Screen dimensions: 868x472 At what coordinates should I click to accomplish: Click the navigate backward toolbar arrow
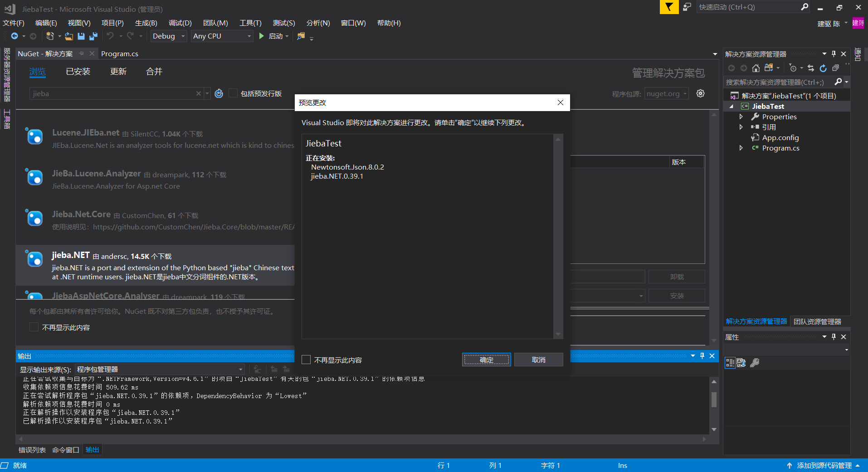click(15, 36)
